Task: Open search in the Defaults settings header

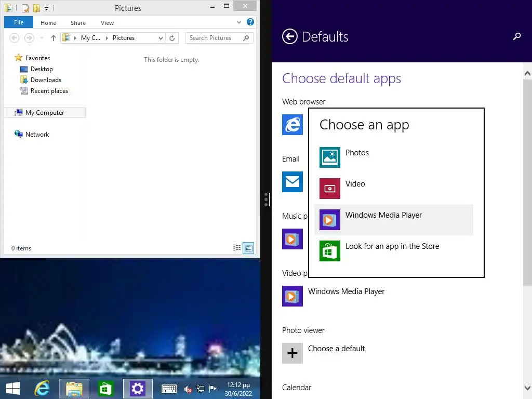Action: (x=517, y=36)
